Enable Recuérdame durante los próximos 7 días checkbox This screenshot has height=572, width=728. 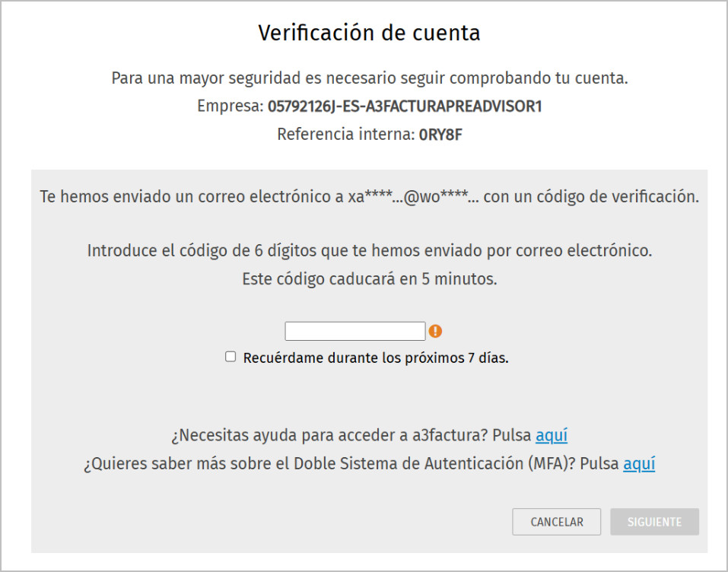click(x=230, y=357)
